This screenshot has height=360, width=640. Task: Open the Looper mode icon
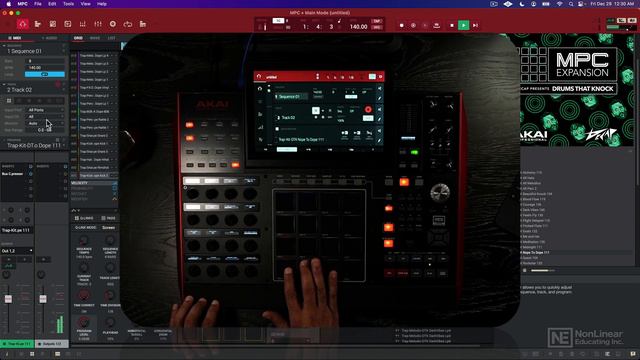pyautogui.click(x=128, y=24)
